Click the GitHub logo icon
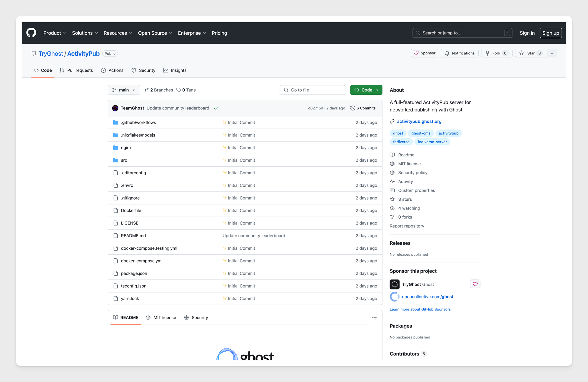This screenshot has height=382, width=588. coord(31,33)
